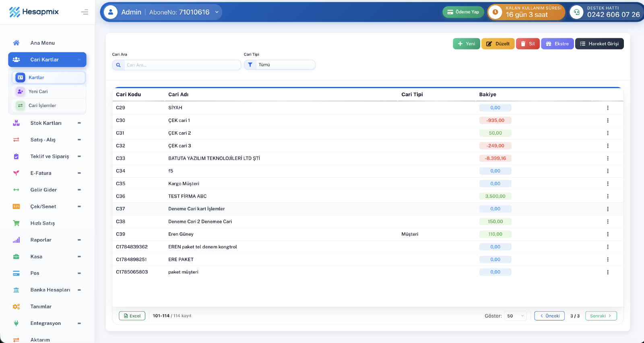The height and width of the screenshot is (343, 644).
Task: Click the admin user avatar icon
Action: point(111,12)
